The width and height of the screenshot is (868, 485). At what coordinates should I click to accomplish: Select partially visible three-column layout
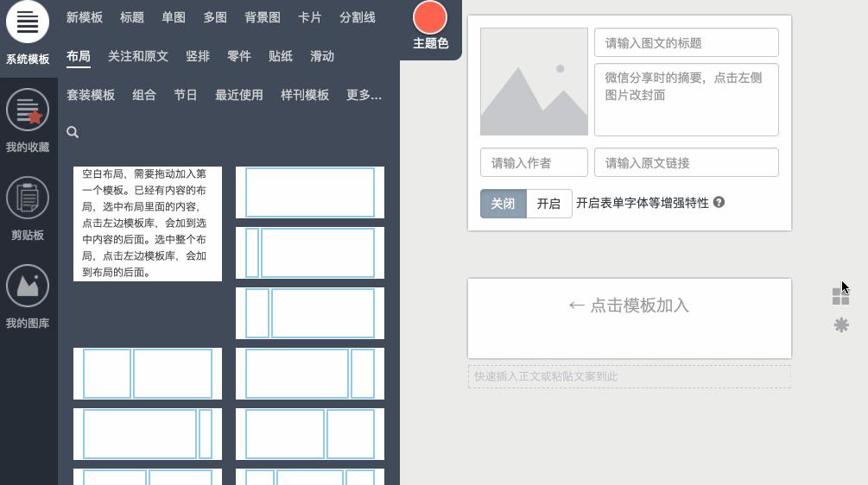pyautogui.click(x=310, y=476)
